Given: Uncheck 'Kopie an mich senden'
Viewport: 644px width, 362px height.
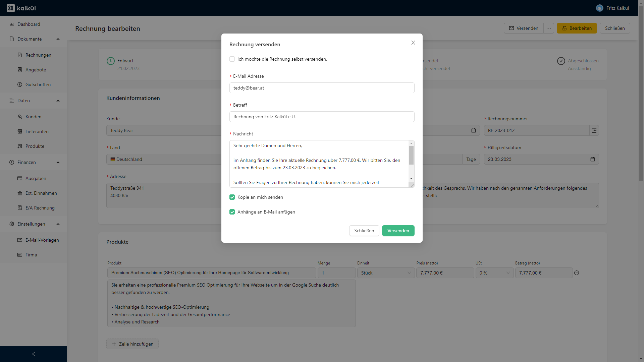Looking at the screenshot, I should (232, 197).
